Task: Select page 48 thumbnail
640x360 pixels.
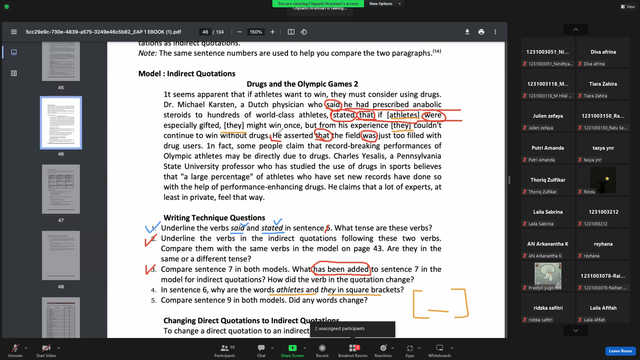Action: 61,256
